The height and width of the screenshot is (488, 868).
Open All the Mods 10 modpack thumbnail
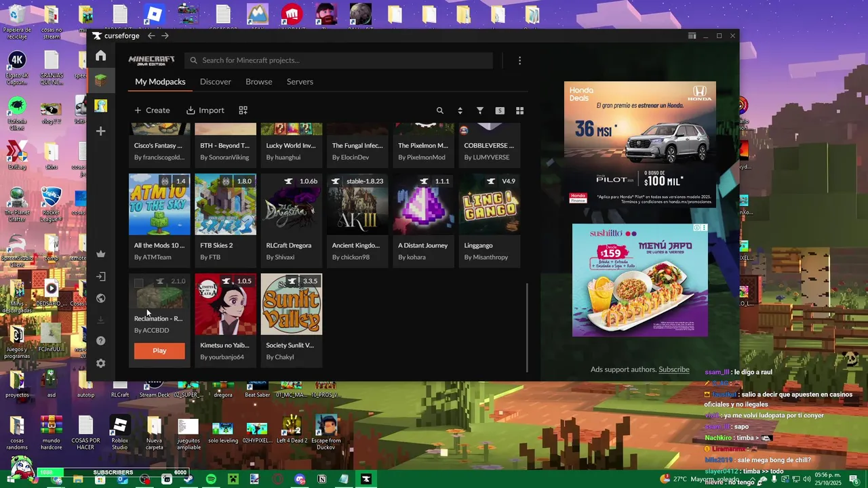tap(159, 204)
